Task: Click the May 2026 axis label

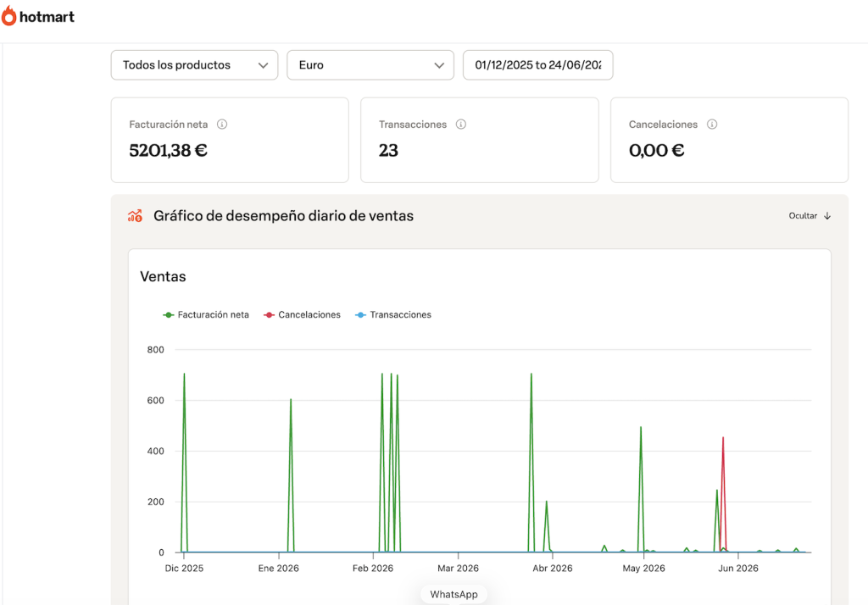Action: (x=644, y=568)
